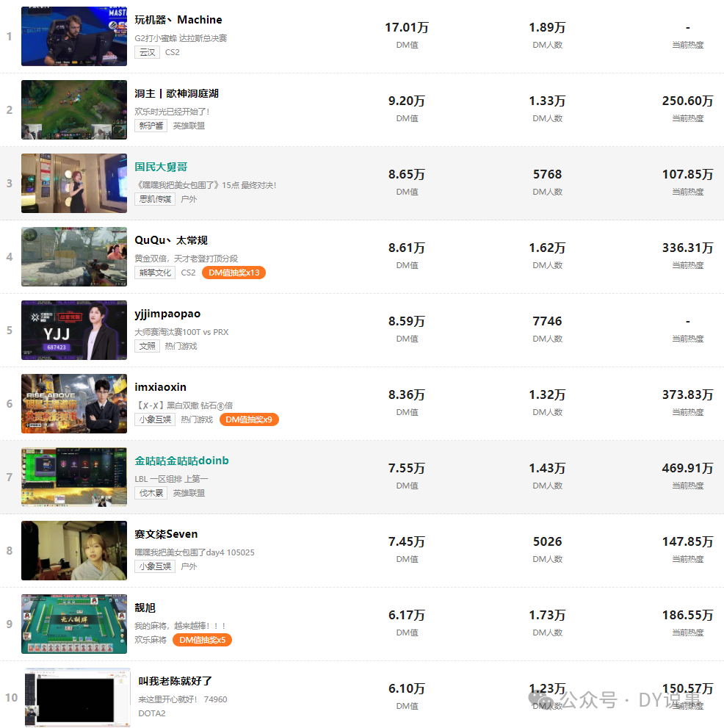Open the 国民大舅哥 streamer link
This screenshot has height=728, width=724.
pyautogui.click(x=161, y=167)
